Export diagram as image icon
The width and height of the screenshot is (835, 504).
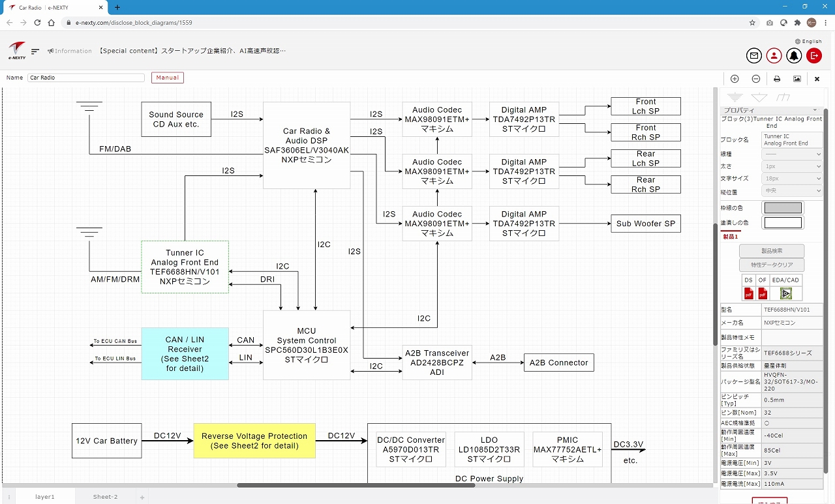pyautogui.click(x=797, y=78)
